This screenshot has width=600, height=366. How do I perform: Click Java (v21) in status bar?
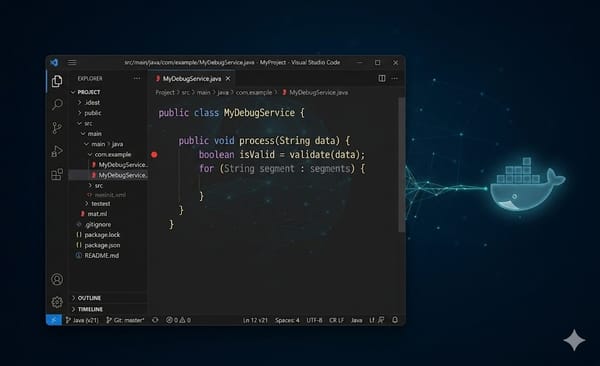click(x=82, y=320)
